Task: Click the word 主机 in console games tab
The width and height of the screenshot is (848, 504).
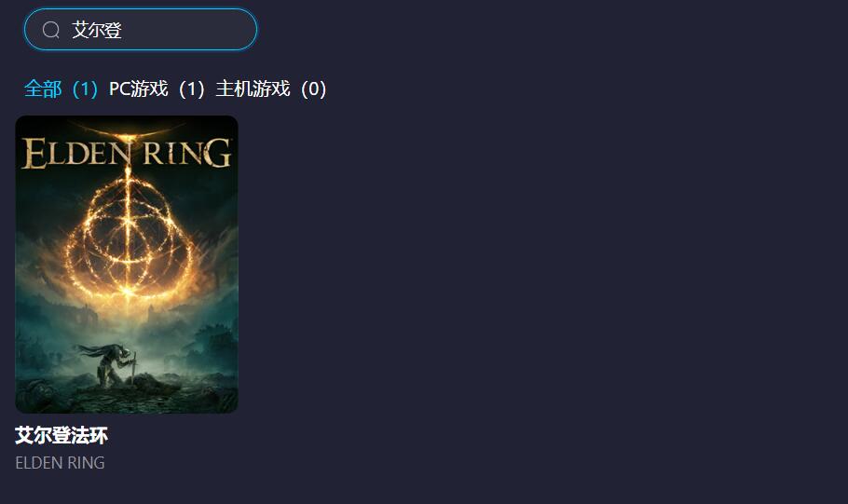Action: coord(234,89)
